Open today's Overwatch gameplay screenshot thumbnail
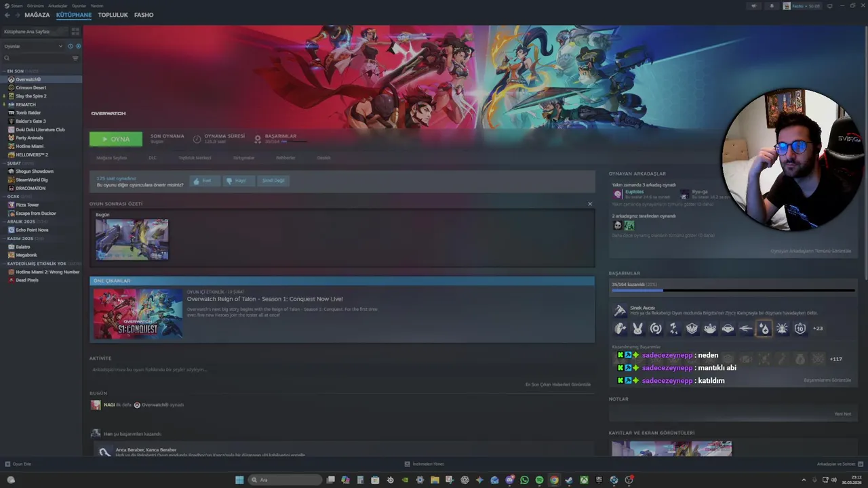Screen dimensions: 868x488 tap(132, 239)
